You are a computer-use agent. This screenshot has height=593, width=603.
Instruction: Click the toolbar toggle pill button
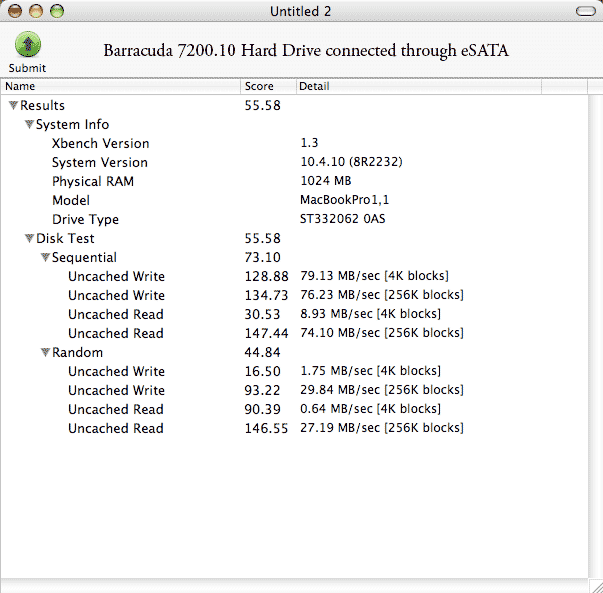click(x=586, y=11)
